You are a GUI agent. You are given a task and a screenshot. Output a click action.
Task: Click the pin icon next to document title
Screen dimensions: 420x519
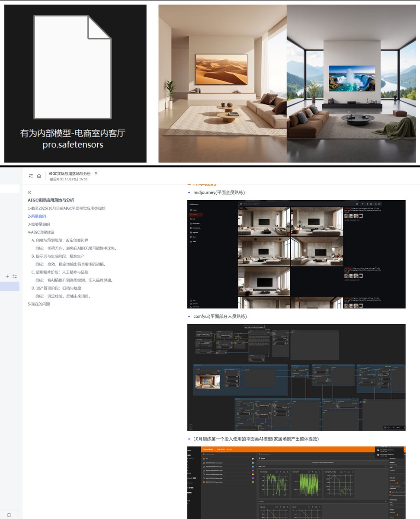96,173
